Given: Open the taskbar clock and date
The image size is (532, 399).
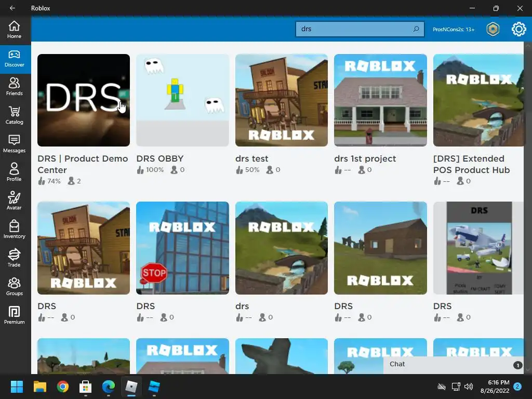Looking at the screenshot, I should coord(495,387).
